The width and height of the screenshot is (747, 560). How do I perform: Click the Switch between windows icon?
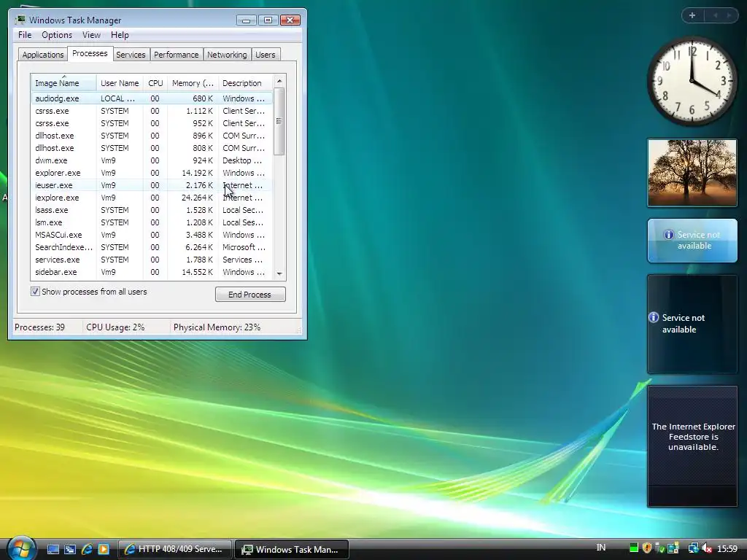pyautogui.click(x=69, y=549)
